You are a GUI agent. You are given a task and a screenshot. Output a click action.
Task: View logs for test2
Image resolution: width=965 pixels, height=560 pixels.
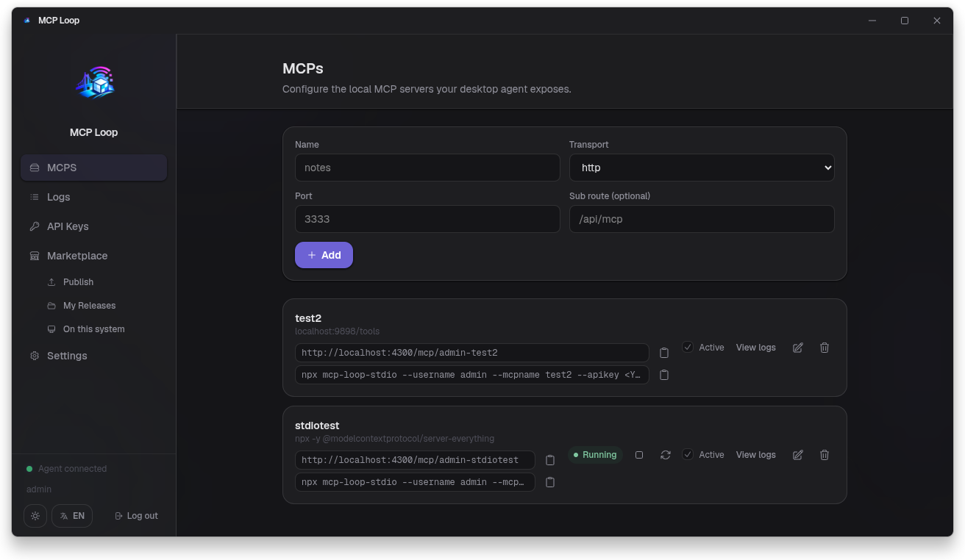click(x=756, y=348)
